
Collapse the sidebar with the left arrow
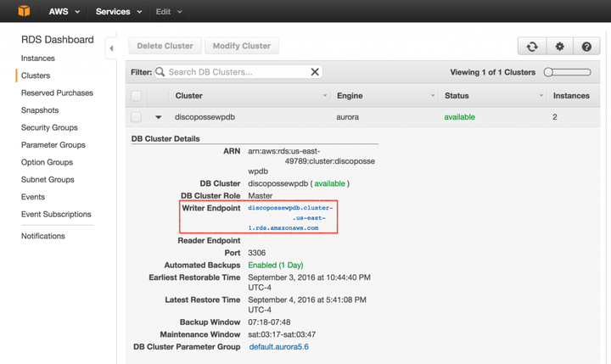[x=111, y=48]
